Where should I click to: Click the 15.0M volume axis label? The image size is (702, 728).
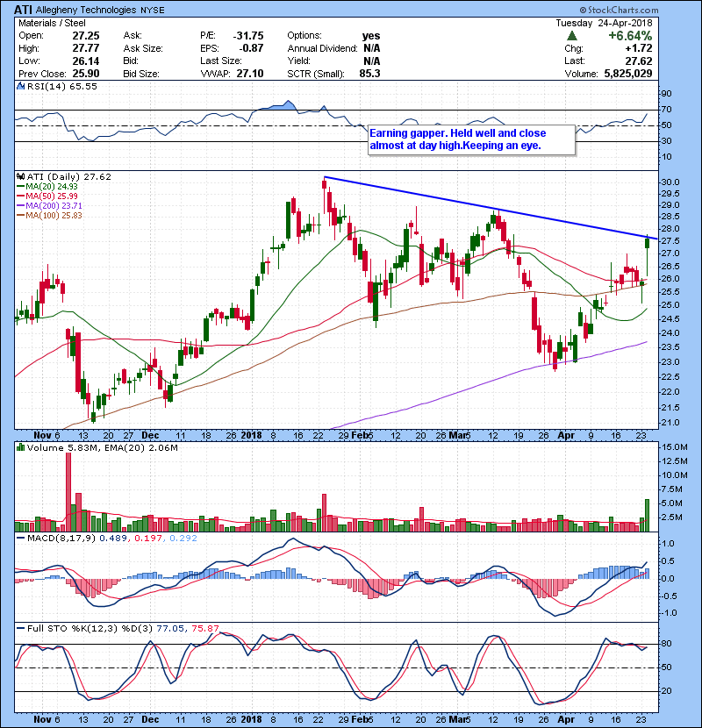[x=674, y=447]
